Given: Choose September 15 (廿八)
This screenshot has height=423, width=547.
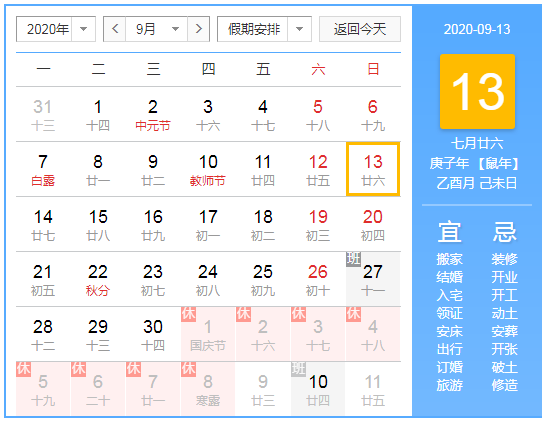Looking at the screenshot, I should (x=98, y=225).
